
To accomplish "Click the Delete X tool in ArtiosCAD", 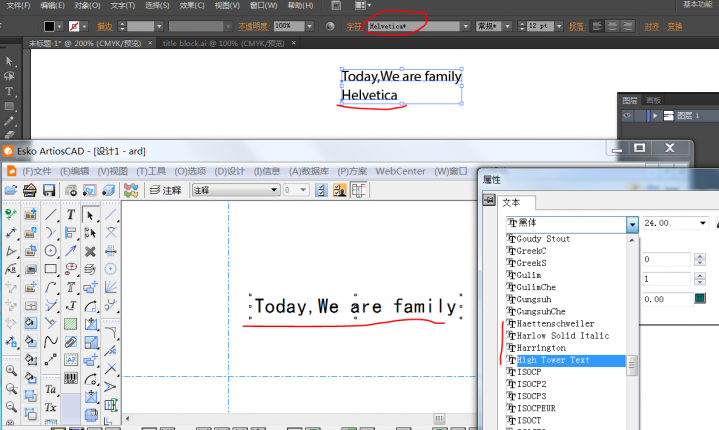I will click(x=90, y=251).
